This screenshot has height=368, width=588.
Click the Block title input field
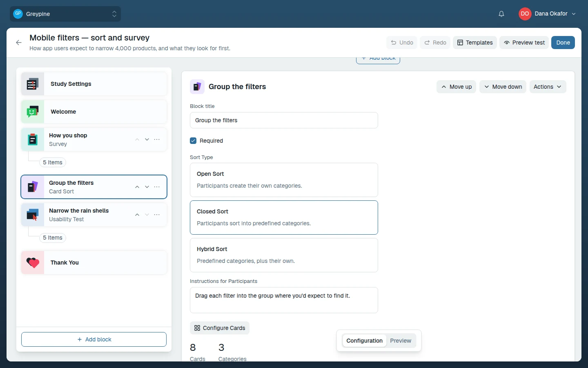(284, 120)
